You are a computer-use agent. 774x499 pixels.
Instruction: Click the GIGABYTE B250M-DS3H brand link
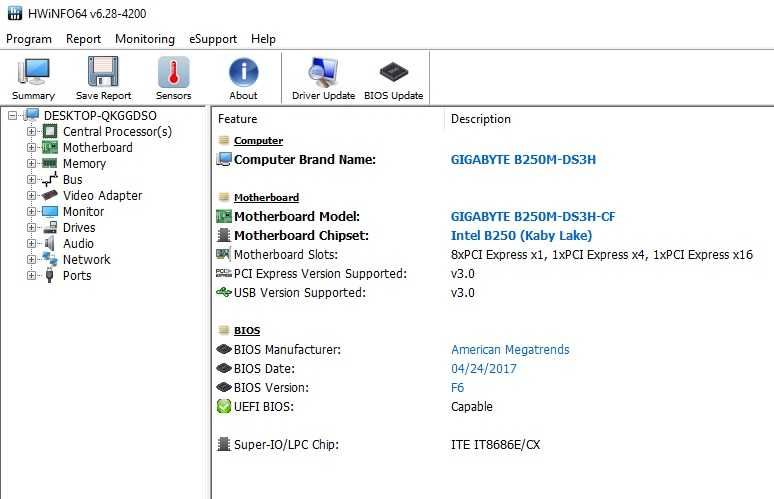pyautogui.click(x=523, y=159)
